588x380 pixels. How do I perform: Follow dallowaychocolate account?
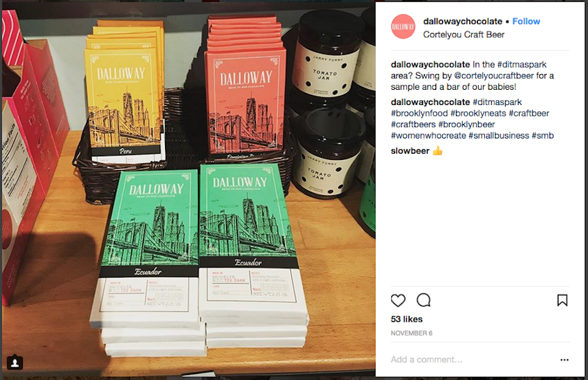526,21
